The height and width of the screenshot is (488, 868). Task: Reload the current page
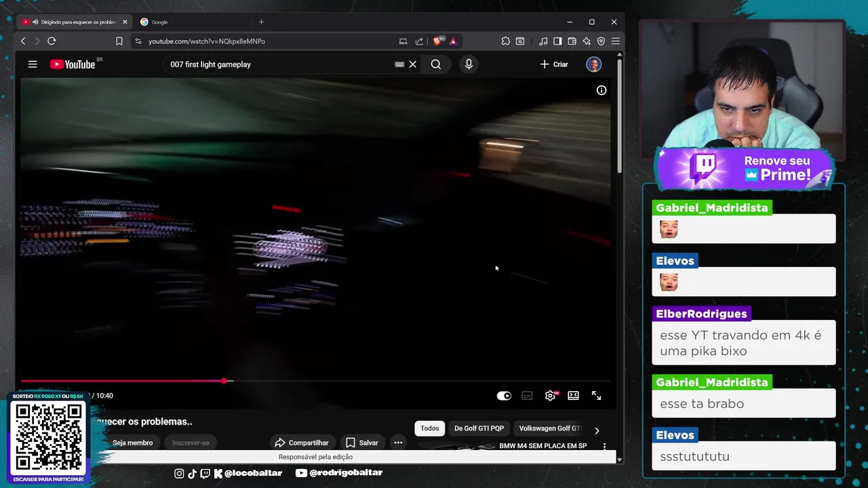[52, 41]
